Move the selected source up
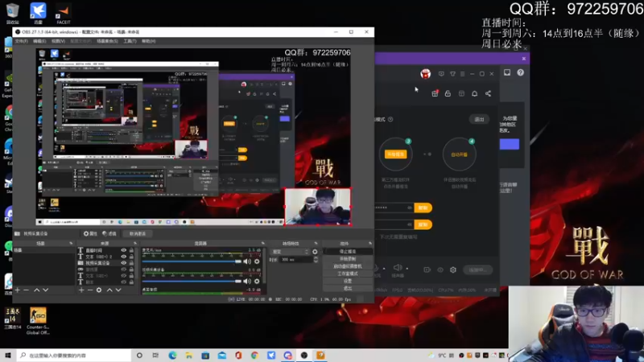Viewport: 644px width, 362px height. tap(109, 290)
